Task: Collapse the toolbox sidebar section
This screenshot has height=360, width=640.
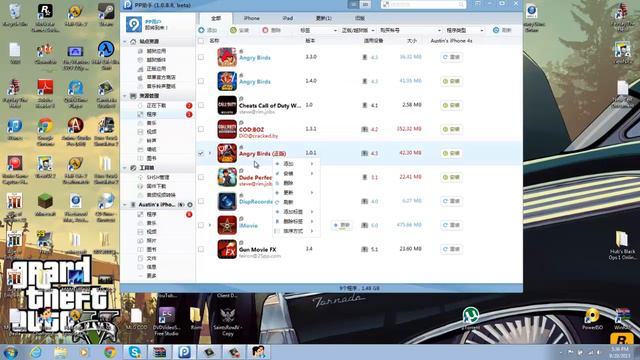Action: pyautogui.click(x=125, y=168)
